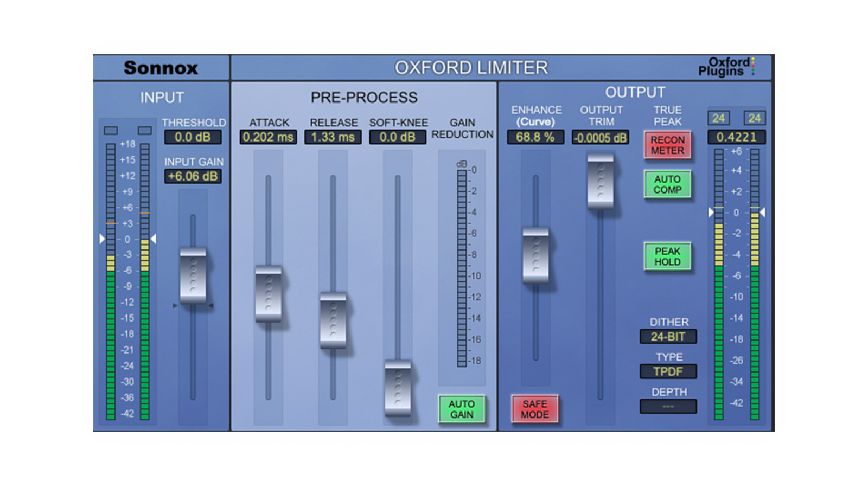This screenshot has width=868, height=488.
Task: Click the release fader handle
Action: click(x=333, y=320)
